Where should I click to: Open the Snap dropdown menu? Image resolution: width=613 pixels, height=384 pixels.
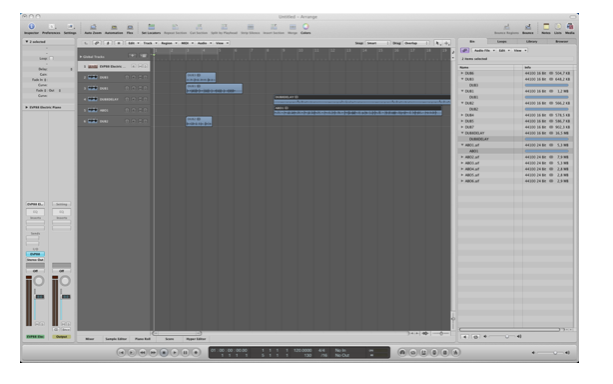pos(377,43)
